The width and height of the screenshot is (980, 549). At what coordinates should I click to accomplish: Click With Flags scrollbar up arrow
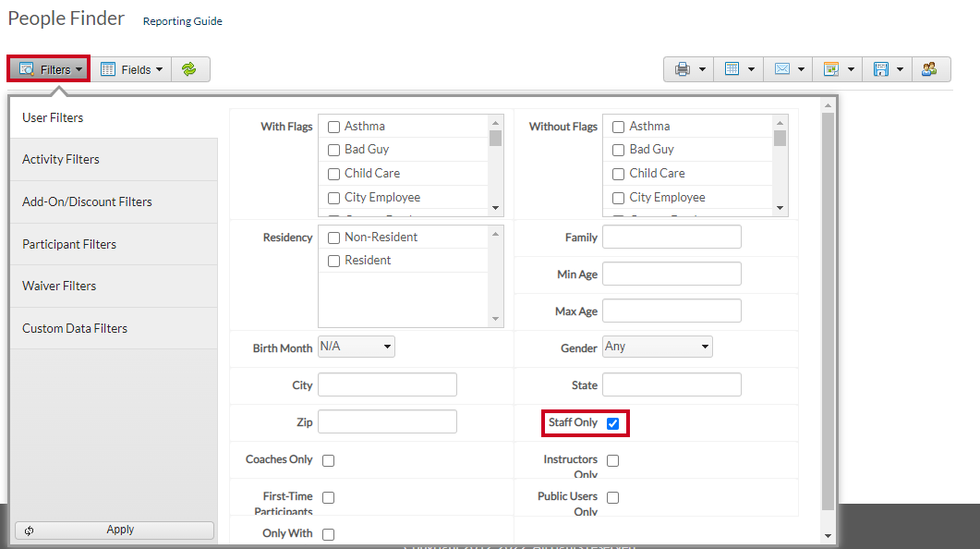[496, 123]
